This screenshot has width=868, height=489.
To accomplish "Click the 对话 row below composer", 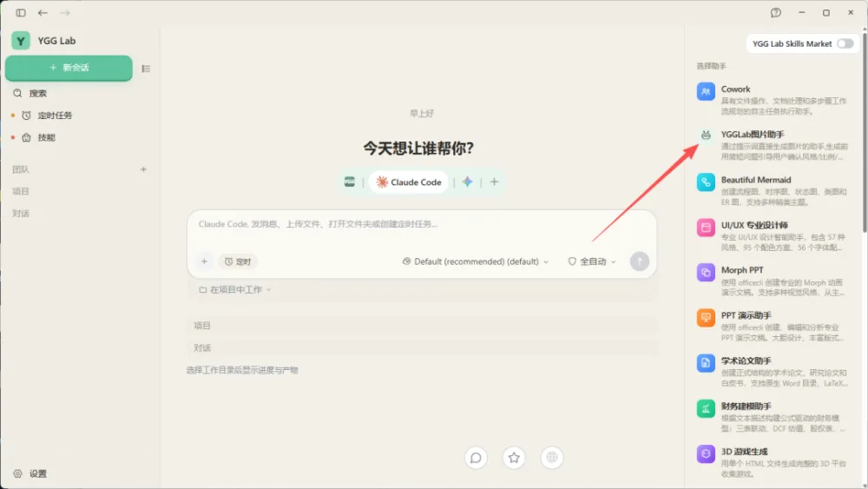I will pyautogui.click(x=422, y=347).
